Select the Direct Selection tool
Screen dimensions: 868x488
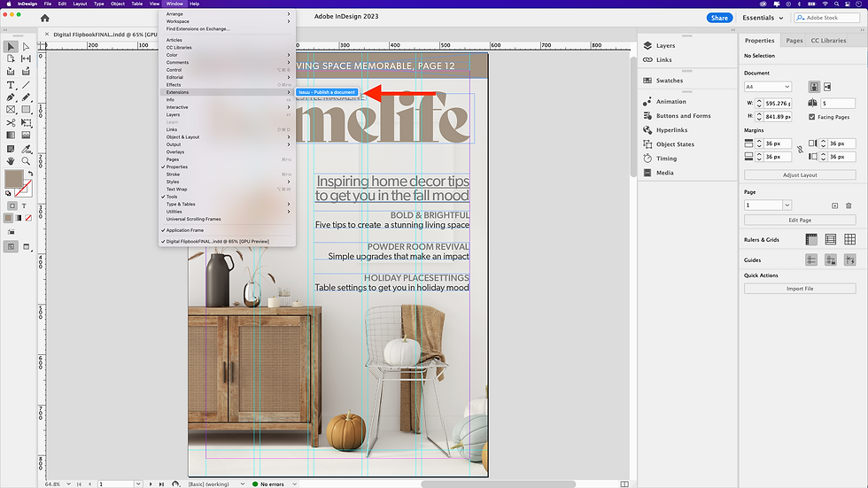(x=26, y=47)
